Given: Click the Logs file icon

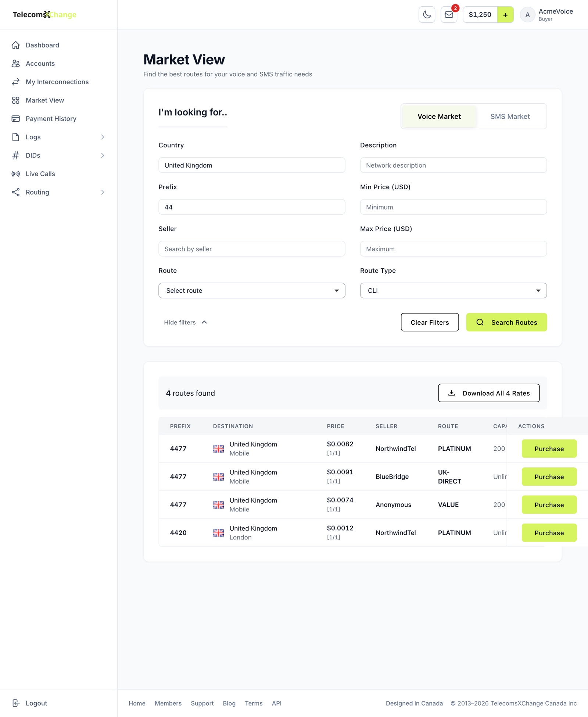Looking at the screenshot, I should point(15,137).
